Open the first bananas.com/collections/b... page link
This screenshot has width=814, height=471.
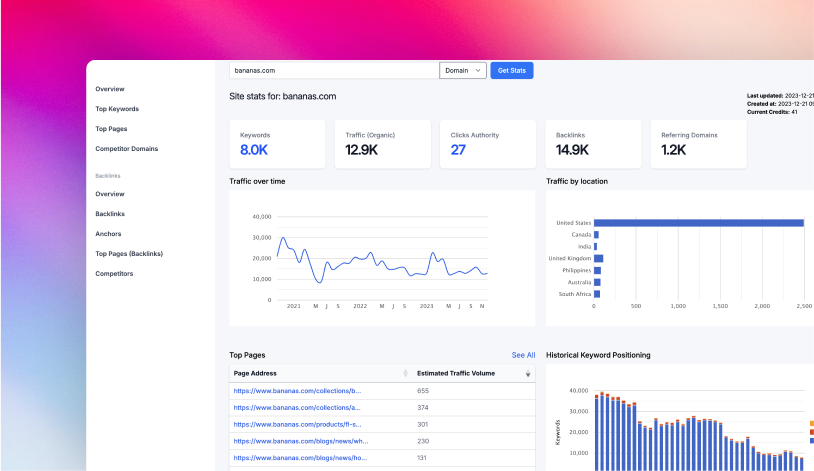(298, 391)
